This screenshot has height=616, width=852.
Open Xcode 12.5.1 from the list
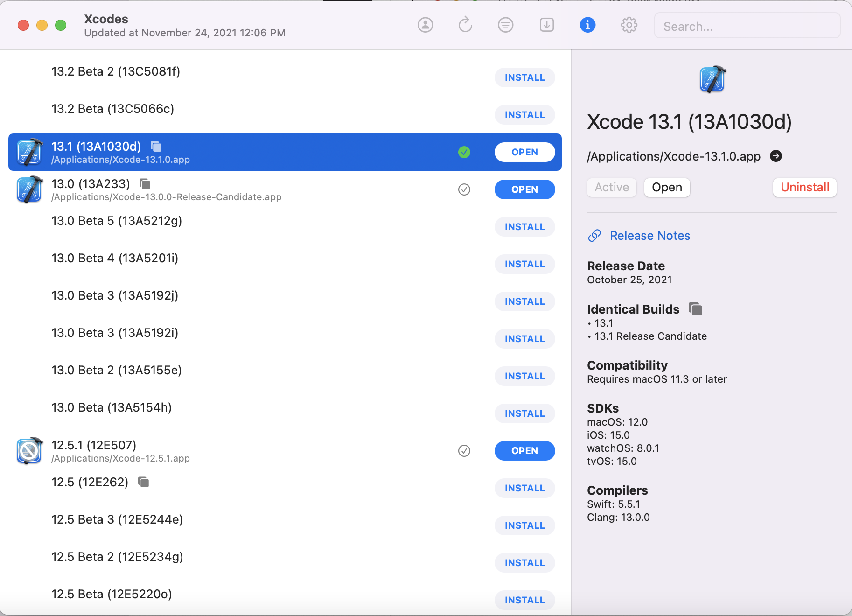(x=524, y=451)
